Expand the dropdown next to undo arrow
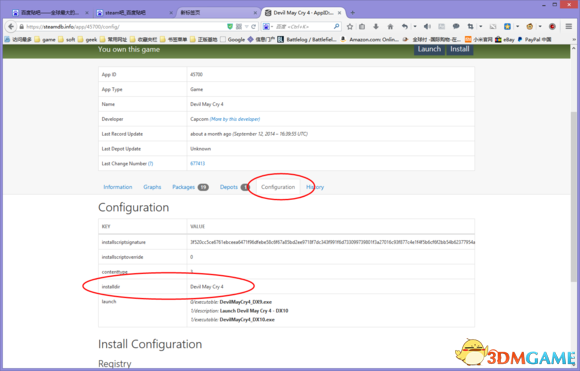This screenshot has height=371, width=580. point(415,27)
